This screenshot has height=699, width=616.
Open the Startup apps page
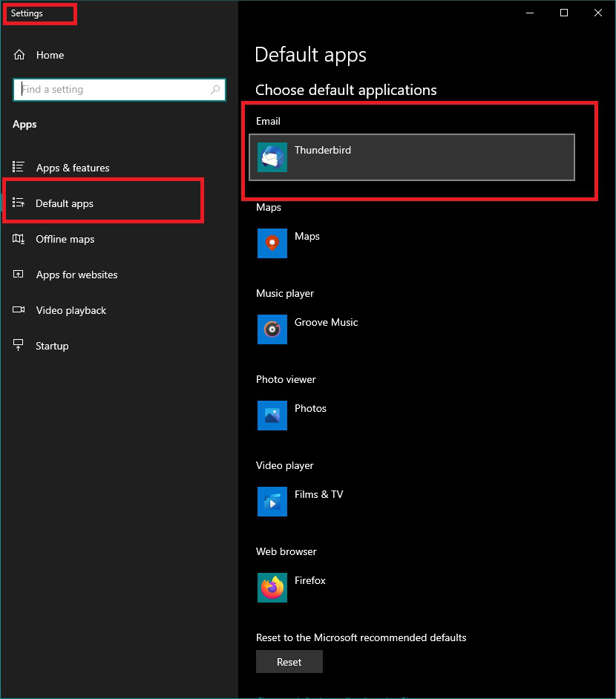click(52, 346)
